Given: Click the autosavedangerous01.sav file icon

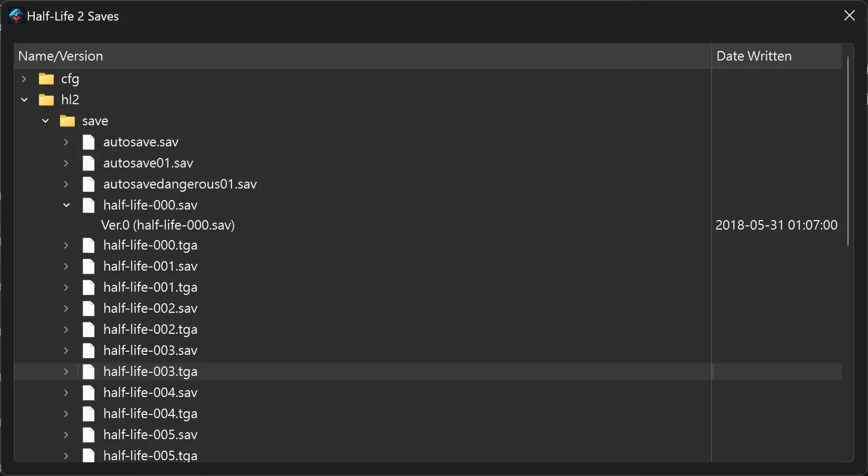Looking at the screenshot, I should point(88,184).
